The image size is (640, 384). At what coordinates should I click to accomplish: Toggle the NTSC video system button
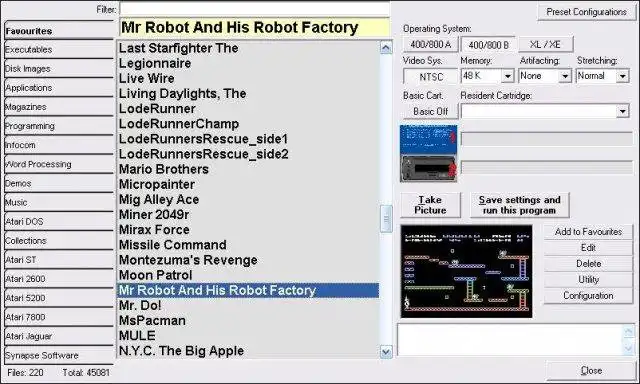pos(431,77)
